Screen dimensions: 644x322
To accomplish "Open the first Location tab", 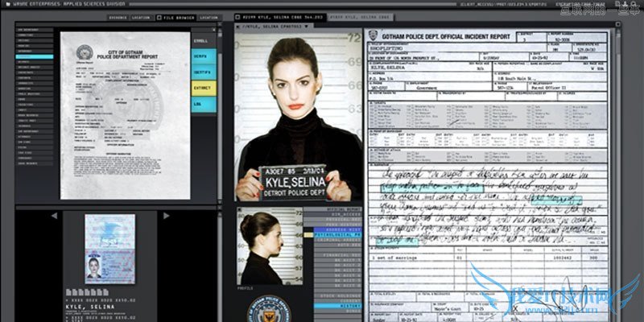I will tap(141, 18).
